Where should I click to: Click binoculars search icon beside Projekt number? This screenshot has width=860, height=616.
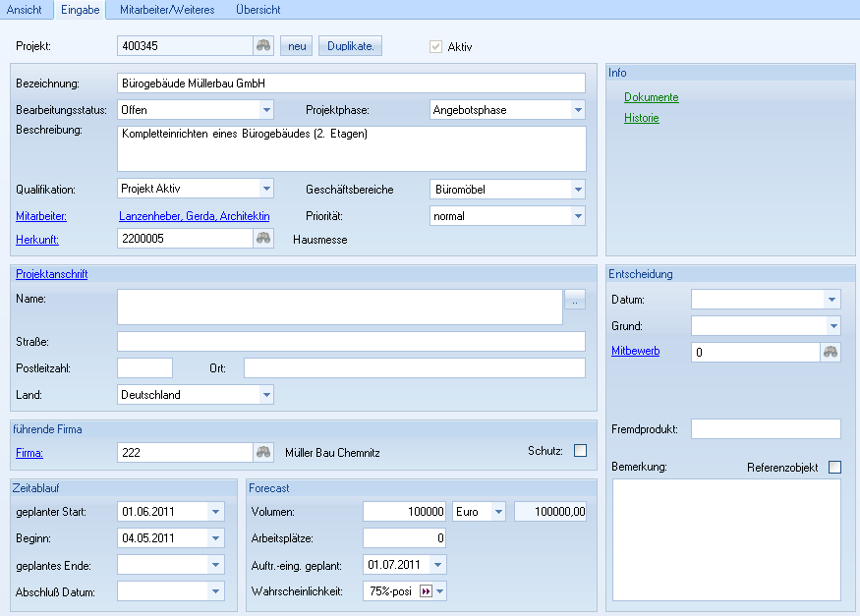(x=263, y=46)
